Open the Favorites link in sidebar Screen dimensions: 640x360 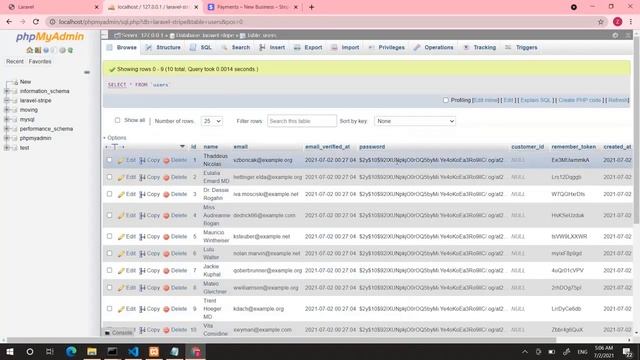40,62
